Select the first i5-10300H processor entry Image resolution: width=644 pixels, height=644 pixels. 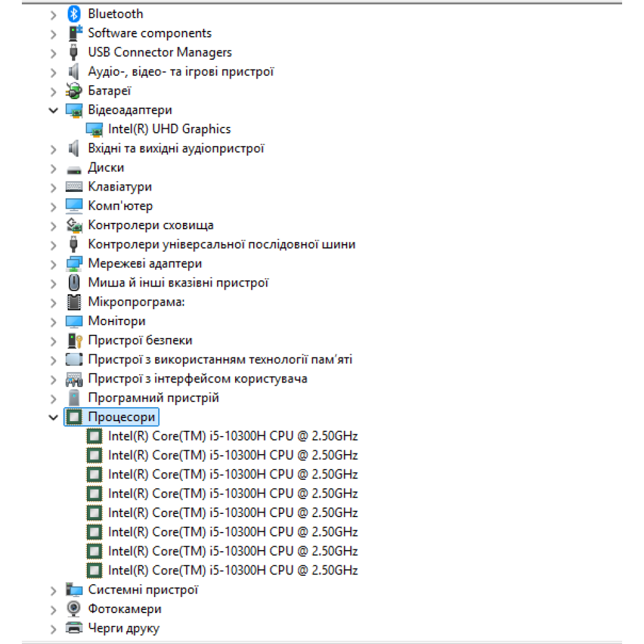232,436
